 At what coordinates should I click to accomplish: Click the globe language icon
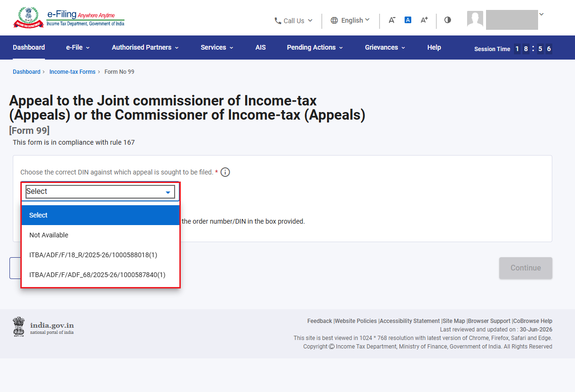click(x=334, y=20)
